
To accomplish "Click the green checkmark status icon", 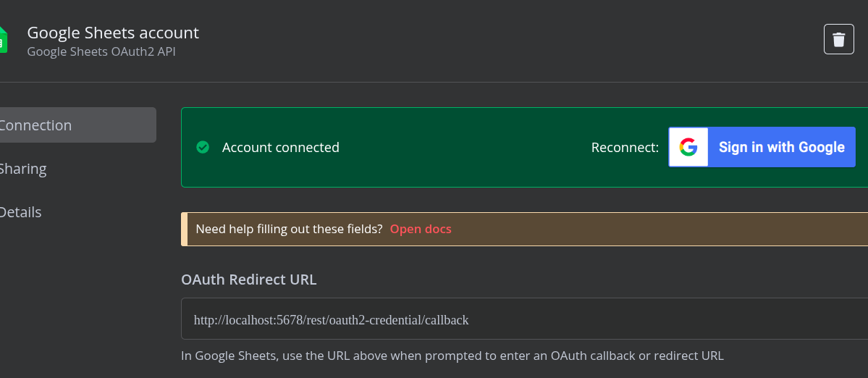I will (203, 147).
